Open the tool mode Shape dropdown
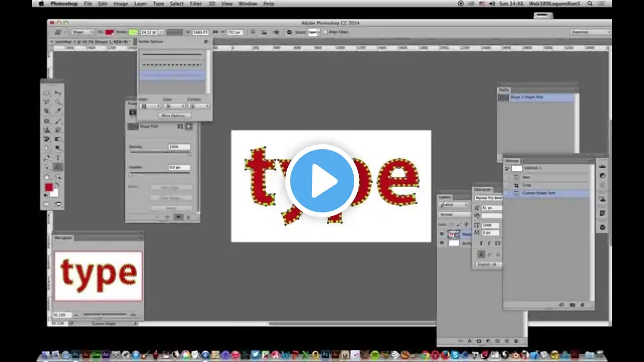Image resolution: width=644 pixels, height=362 pixels. (x=82, y=32)
